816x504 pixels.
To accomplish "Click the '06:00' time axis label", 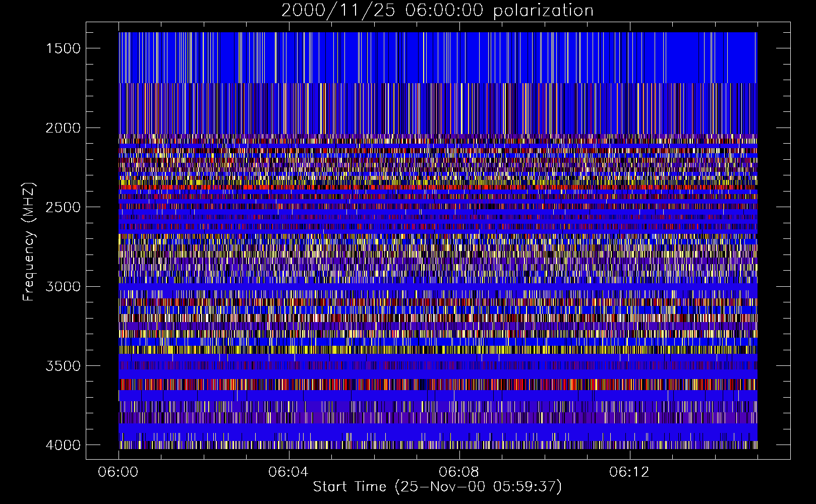I will coord(118,472).
